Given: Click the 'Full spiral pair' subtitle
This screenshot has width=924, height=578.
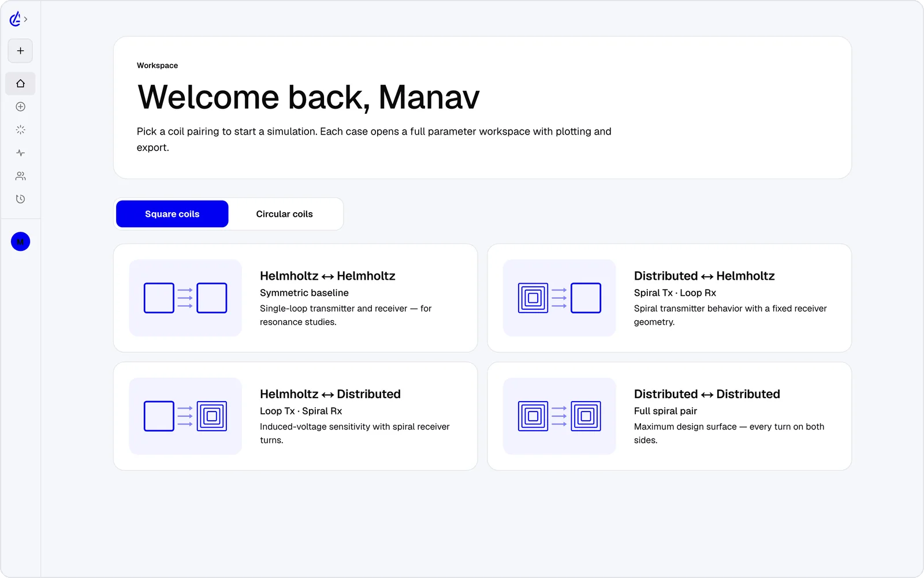Looking at the screenshot, I should point(665,411).
